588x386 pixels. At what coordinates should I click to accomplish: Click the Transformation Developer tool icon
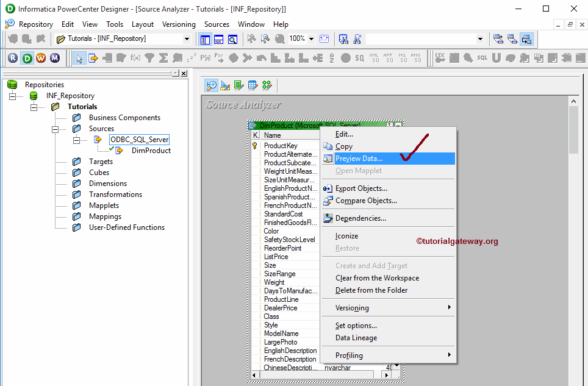pyautogui.click(x=239, y=85)
